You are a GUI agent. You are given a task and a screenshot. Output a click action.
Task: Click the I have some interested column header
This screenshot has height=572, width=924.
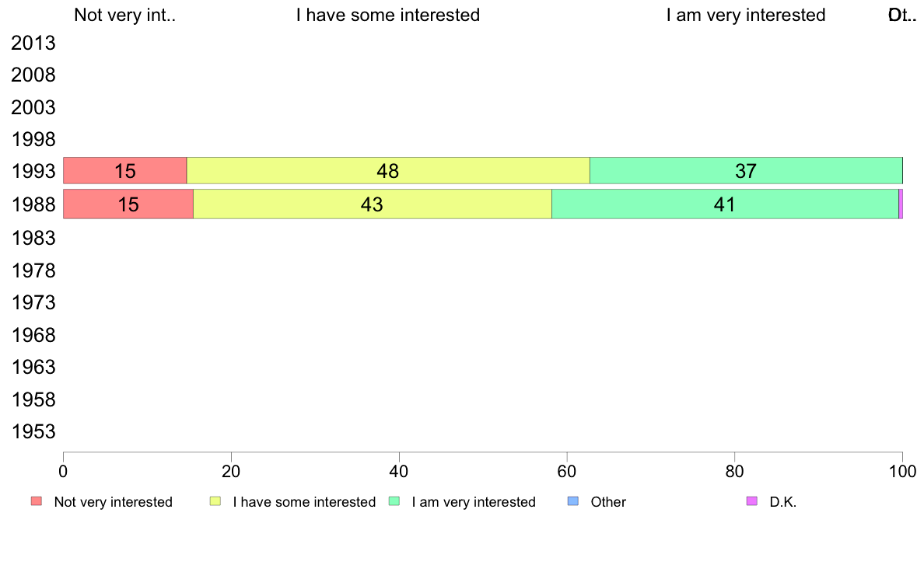(388, 15)
